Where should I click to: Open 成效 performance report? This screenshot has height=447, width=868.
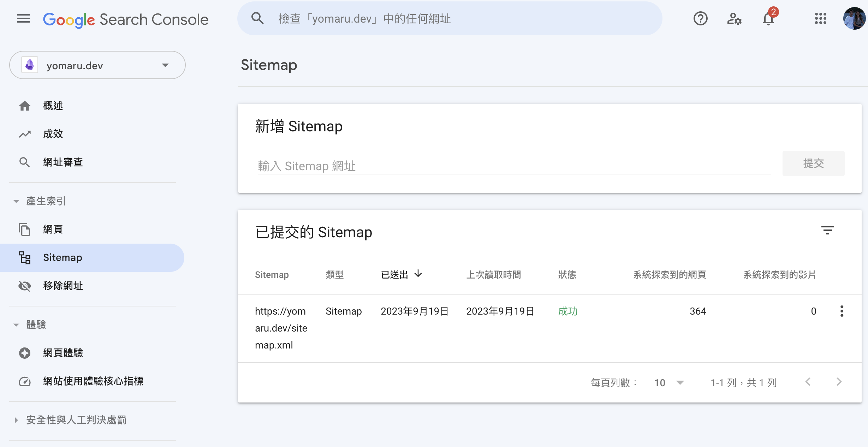click(53, 134)
